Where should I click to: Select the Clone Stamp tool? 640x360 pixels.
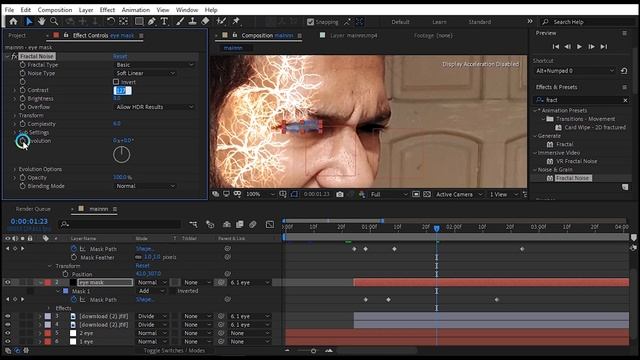pyautogui.click(x=192, y=22)
